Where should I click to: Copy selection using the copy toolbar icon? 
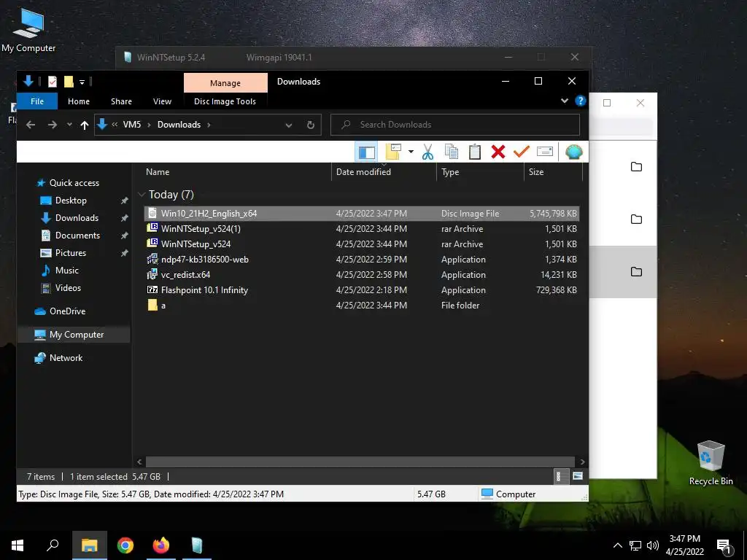pos(451,152)
